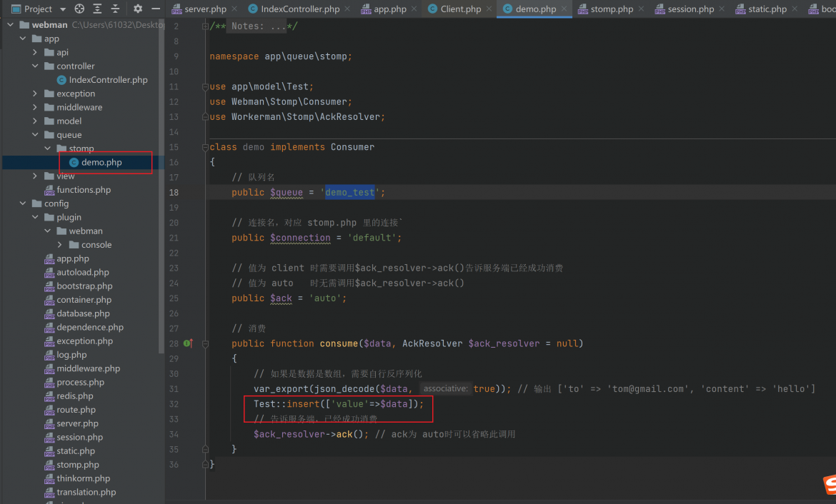This screenshot has height=504, width=836.
Task: Close the demo.php editor tab
Action: point(564,9)
